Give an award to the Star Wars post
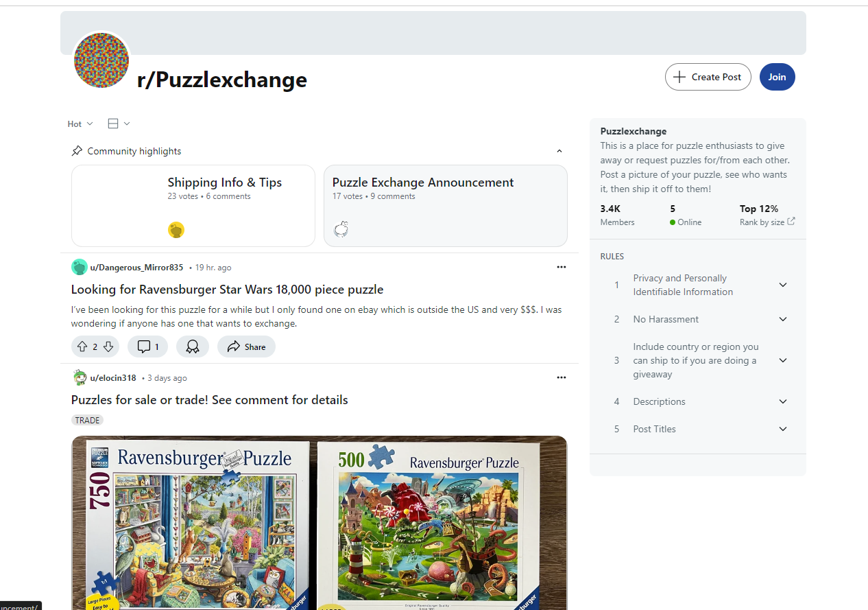 point(193,347)
